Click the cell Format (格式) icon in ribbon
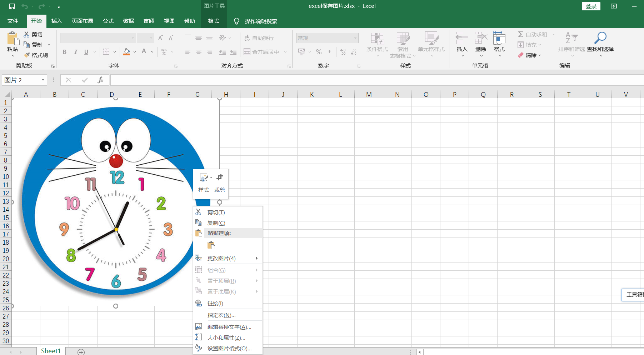644x355 pixels. pos(499,38)
